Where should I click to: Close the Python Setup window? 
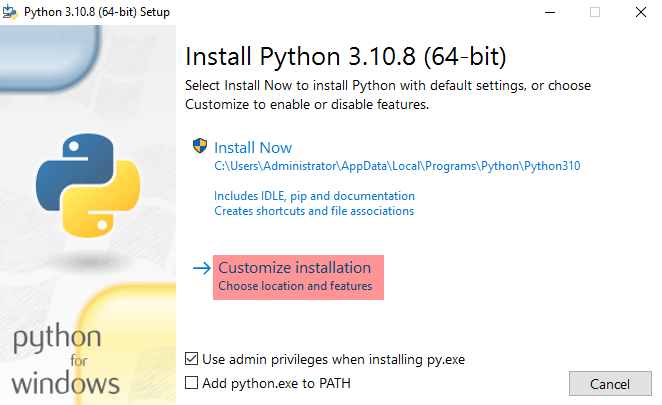tap(640, 12)
